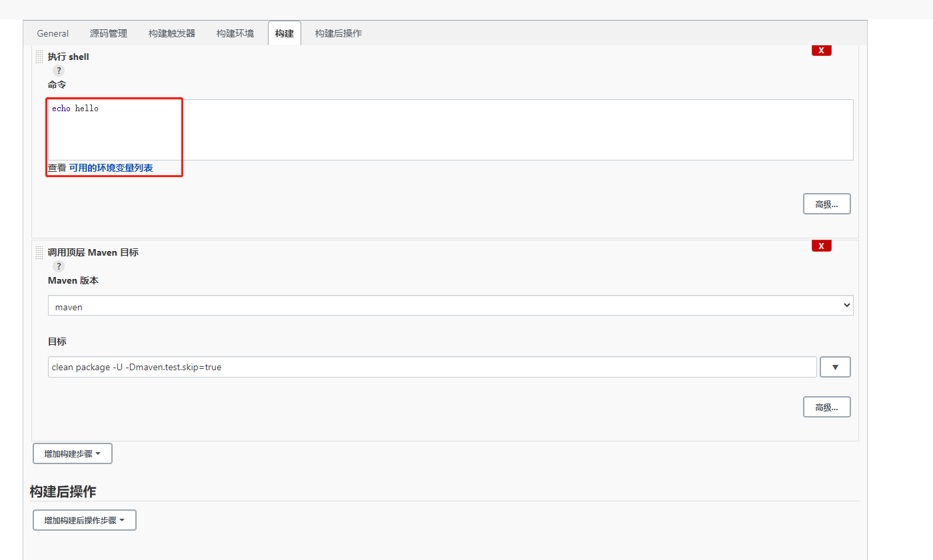
Task: Click the 命令 field label
Action: pos(57,85)
